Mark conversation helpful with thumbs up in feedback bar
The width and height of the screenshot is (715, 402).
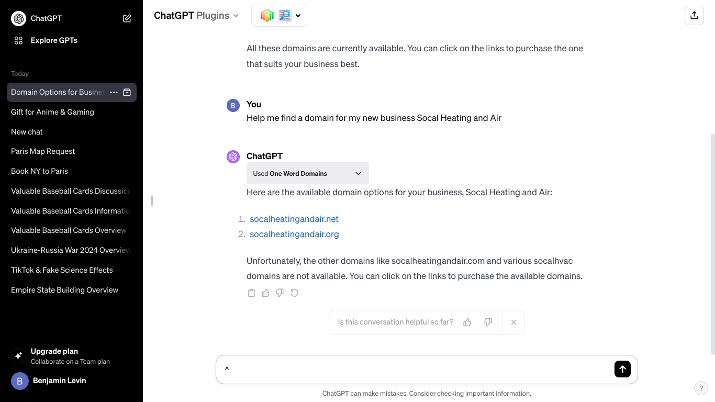point(467,322)
